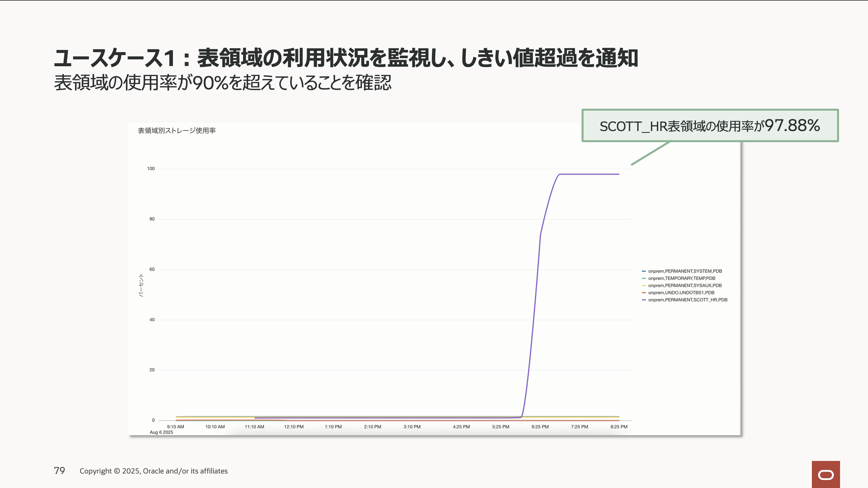Click the 100 percent y-axis label
Screen dimensions: 868x488
(151, 169)
